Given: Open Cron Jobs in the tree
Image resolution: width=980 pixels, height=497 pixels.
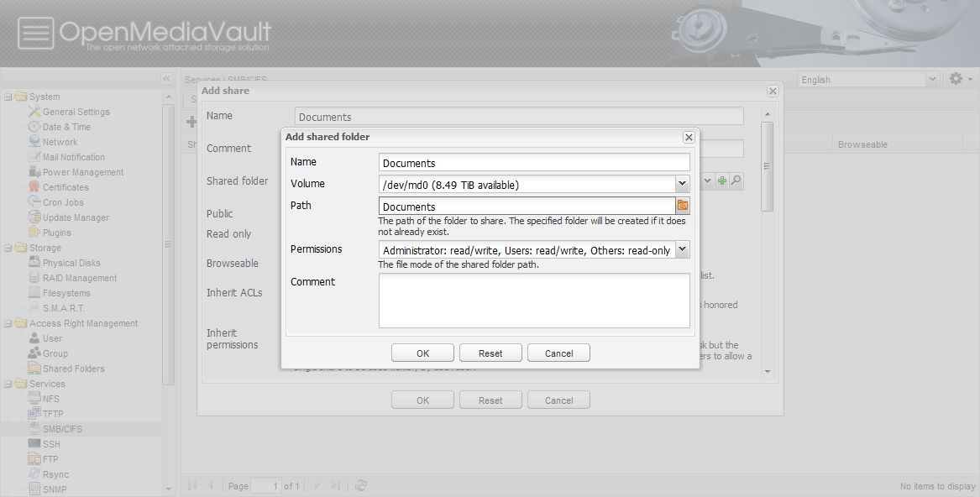Looking at the screenshot, I should point(62,202).
